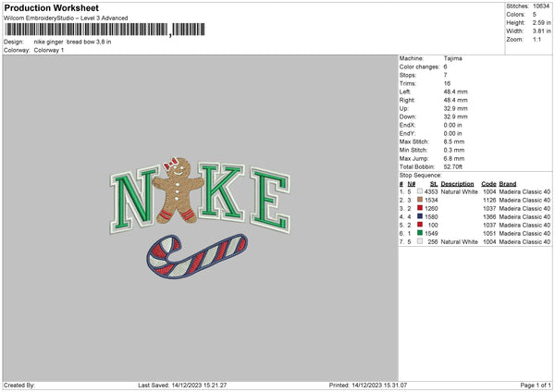This screenshot has height=392, width=555.
Task: Select the green letter E in the design
Action: tap(270, 201)
